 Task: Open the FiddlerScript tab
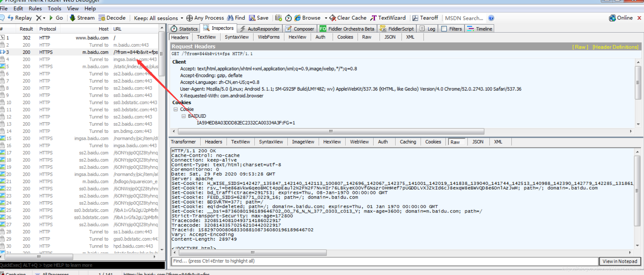coord(397,29)
